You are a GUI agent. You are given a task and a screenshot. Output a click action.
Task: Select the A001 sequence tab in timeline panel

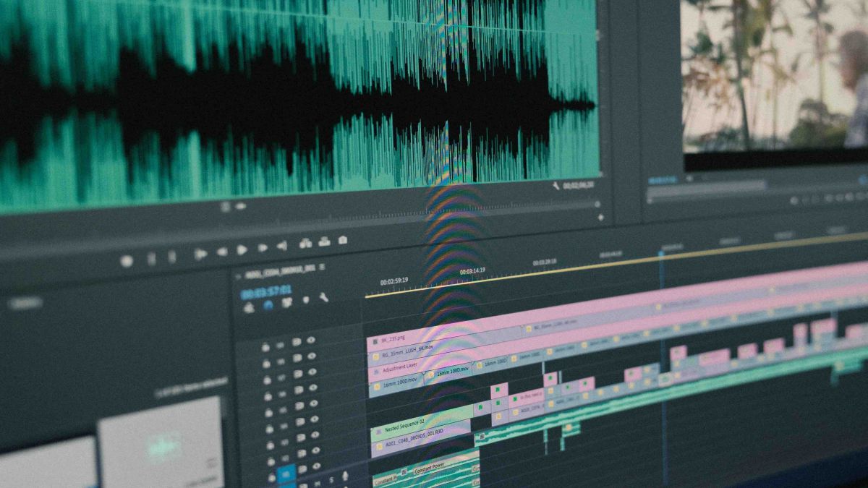[x=280, y=271]
